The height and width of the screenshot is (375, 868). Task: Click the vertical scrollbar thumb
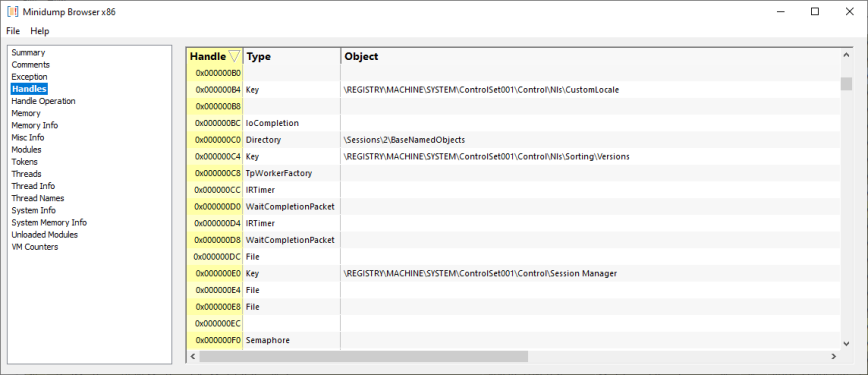[x=846, y=84]
